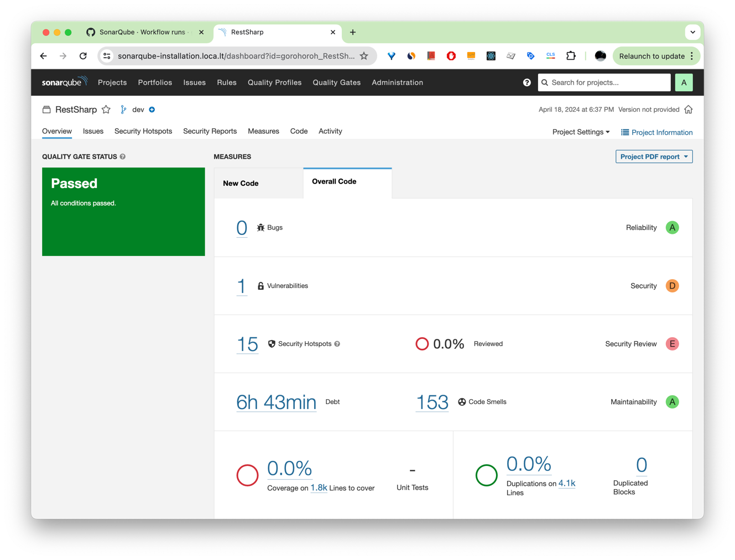Bookmark the page via the address bar star

tap(363, 55)
